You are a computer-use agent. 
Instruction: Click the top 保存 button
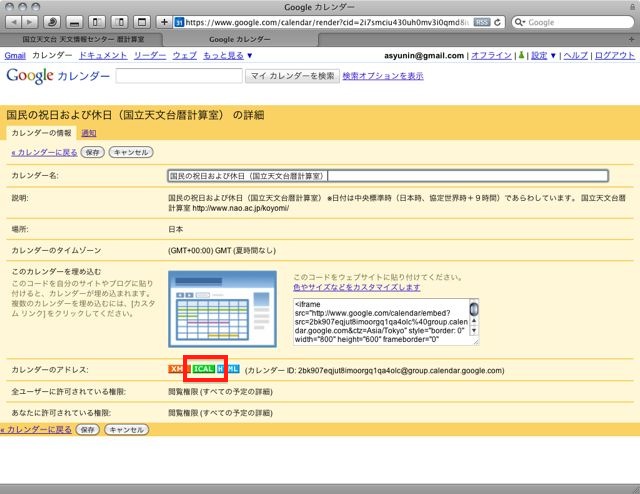click(x=93, y=152)
